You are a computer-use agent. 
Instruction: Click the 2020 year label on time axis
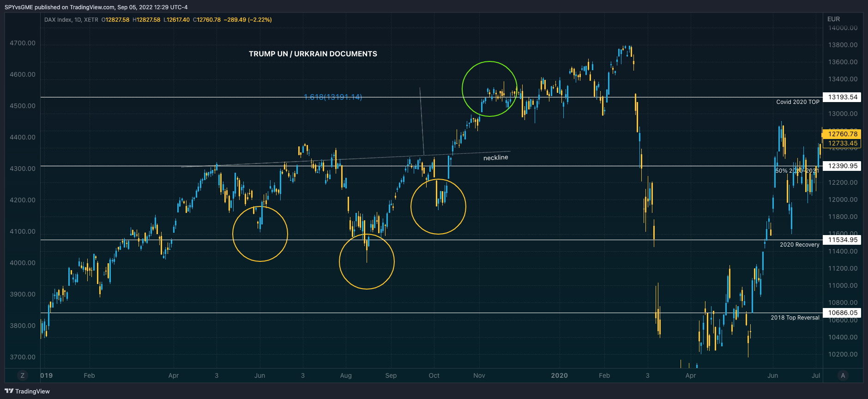click(x=559, y=375)
